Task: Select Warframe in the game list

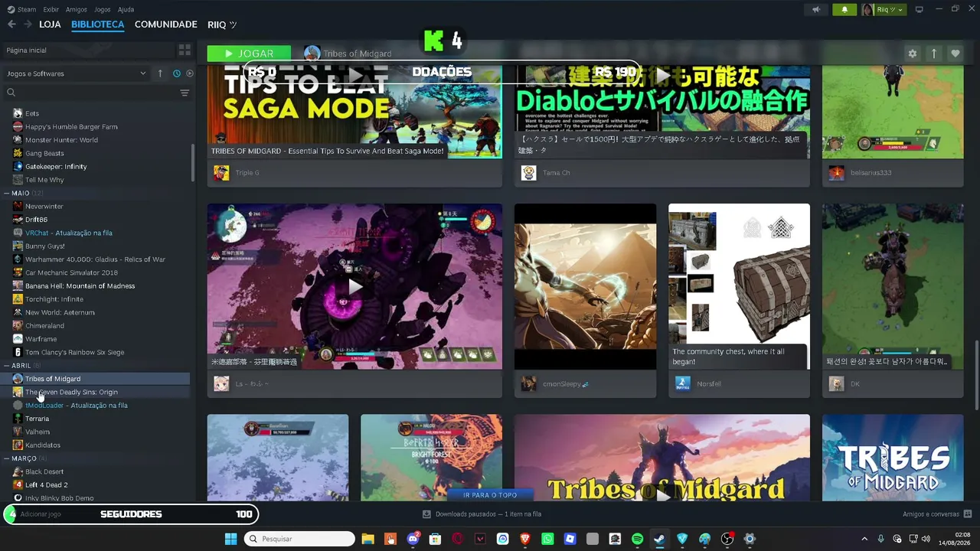Action: pos(41,339)
